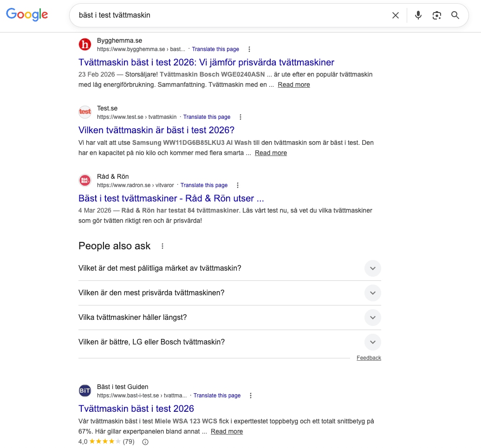Open more options for Råd & Rön result
The image size is (481, 448).
[x=238, y=185]
